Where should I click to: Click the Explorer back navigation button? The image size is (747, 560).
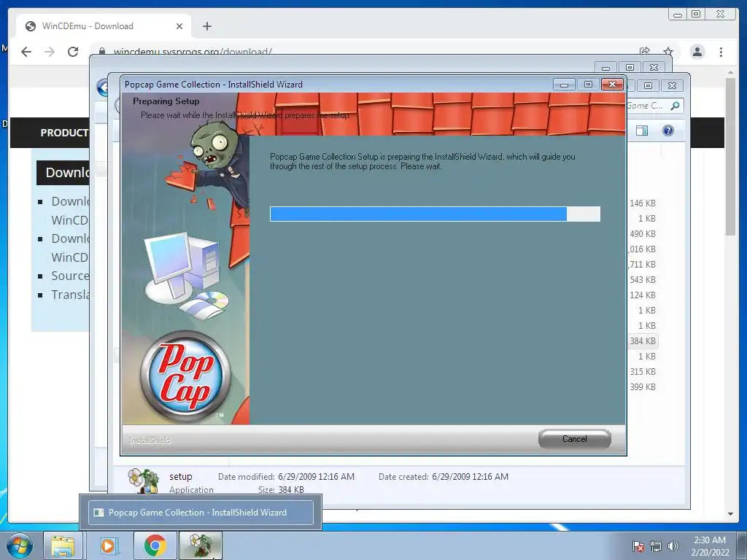[x=103, y=87]
